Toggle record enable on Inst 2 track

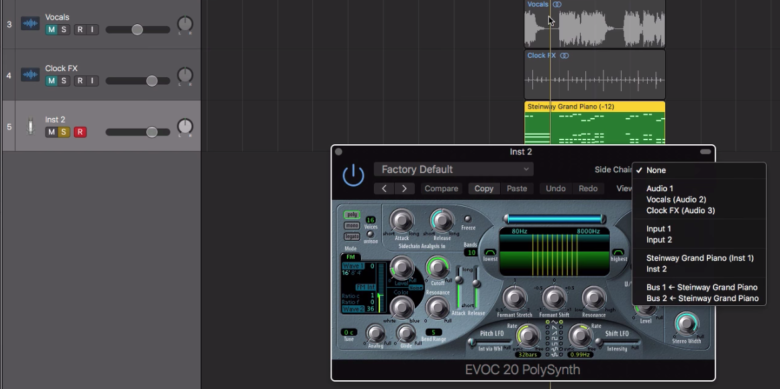point(80,132)
